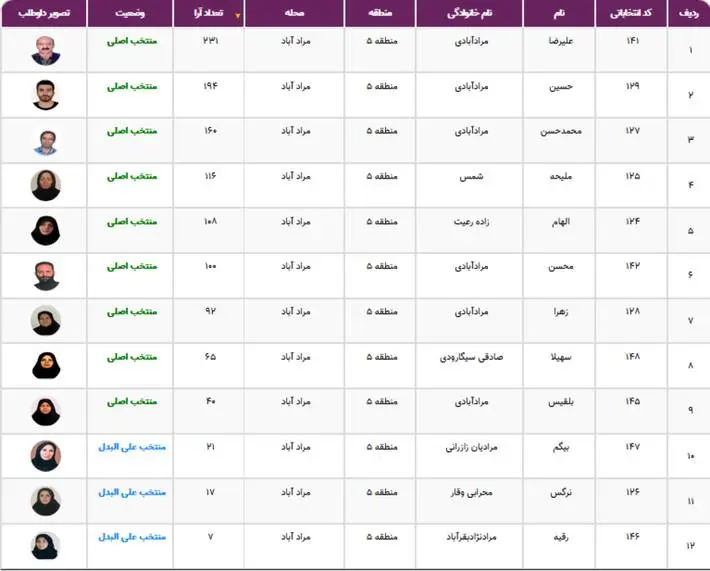This screenshot has height=571, width=710.
Task: Click the vote count ۱۰۸
Action: click(211, 221)
